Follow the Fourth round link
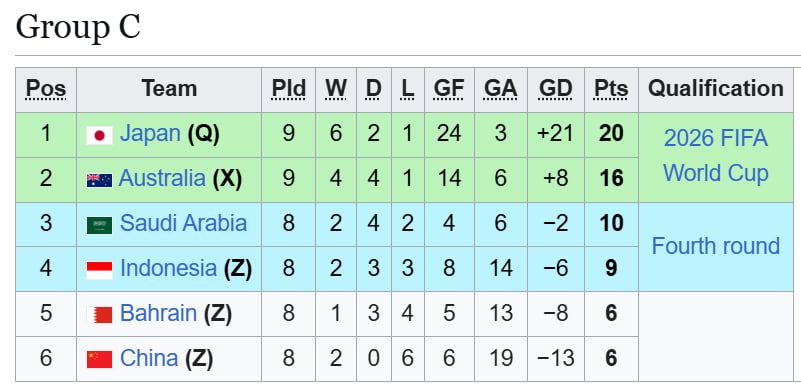The height and width of the screenshot is (386, 801). 716,246
